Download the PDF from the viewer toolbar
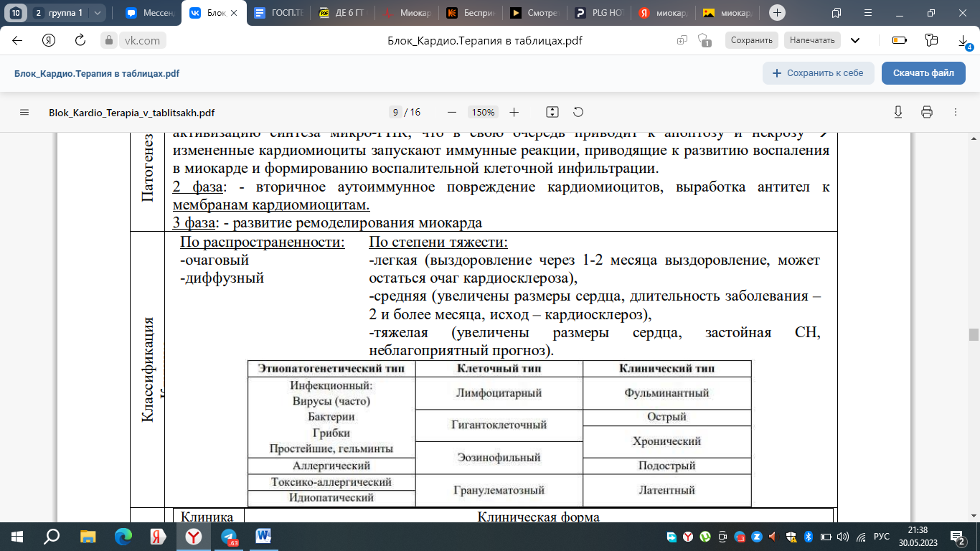This screenshot has height=551, width=980. [x=898, y=113]
